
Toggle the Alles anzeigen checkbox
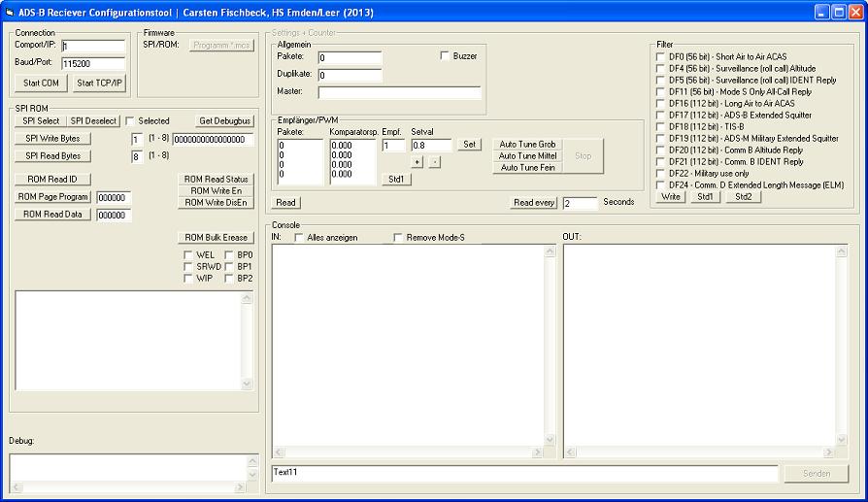tap(299, 238)
